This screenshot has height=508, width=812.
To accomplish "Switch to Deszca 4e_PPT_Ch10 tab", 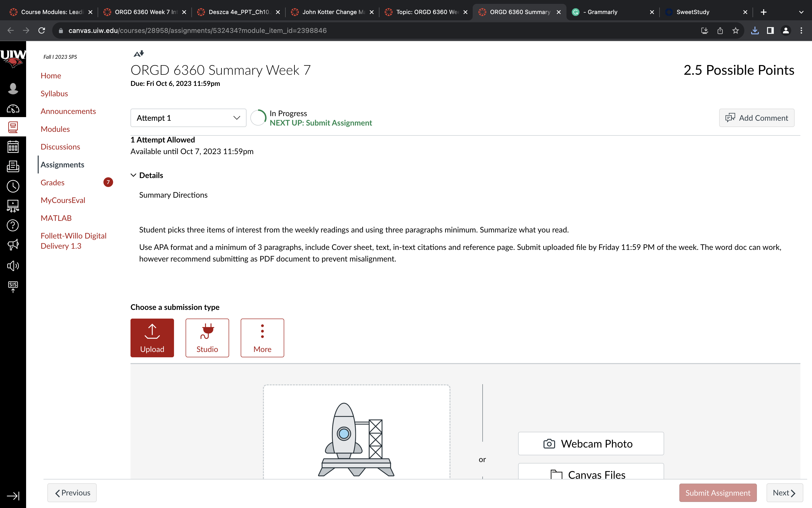I will [x=239, y=12].
